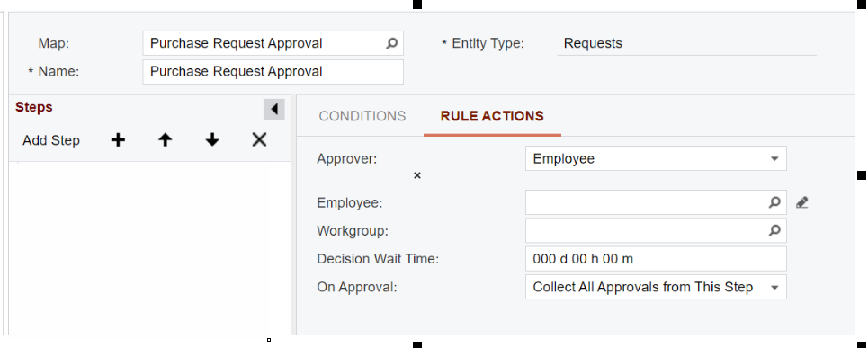Screen dimensions: 868x348
Task: Select the Rule Actions tab
Action: pos(492,116)
